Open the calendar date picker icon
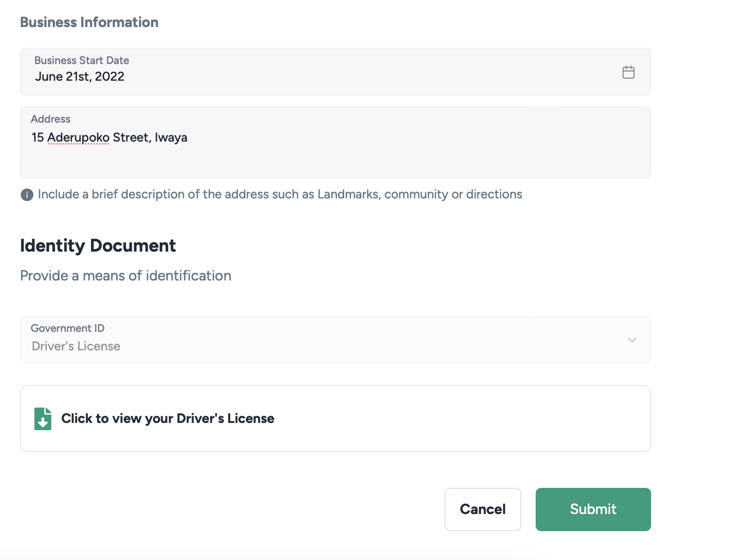The image size is (744, 560). tap(628, 72)
